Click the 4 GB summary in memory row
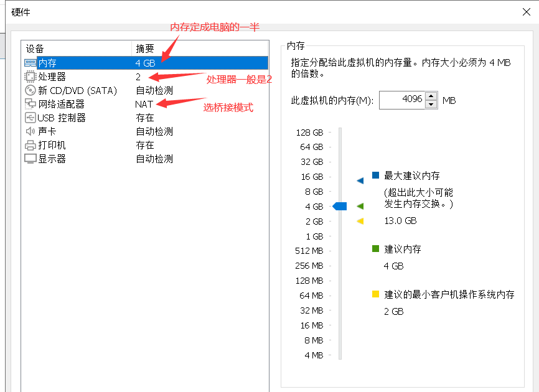This screenshot has width=539, height=392. click(146, 63)
